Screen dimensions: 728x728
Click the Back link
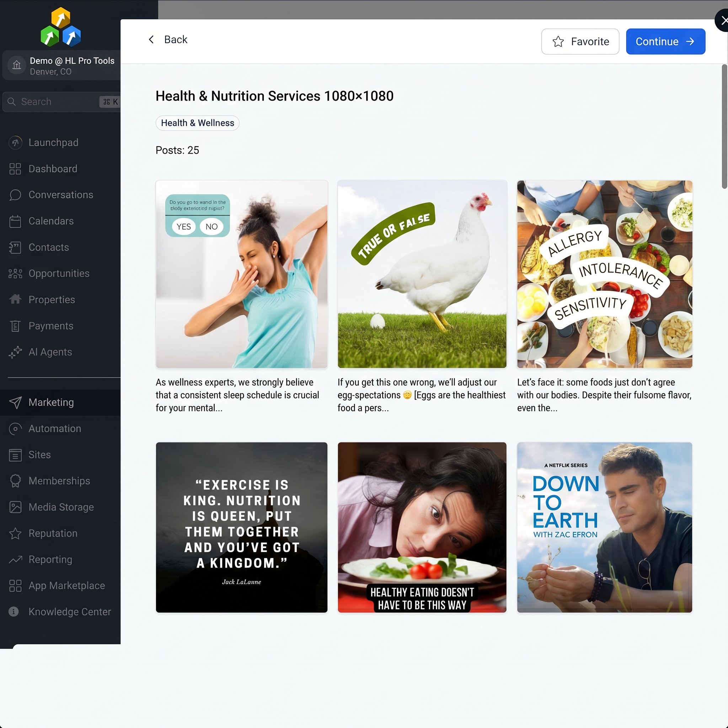point(168,39)
